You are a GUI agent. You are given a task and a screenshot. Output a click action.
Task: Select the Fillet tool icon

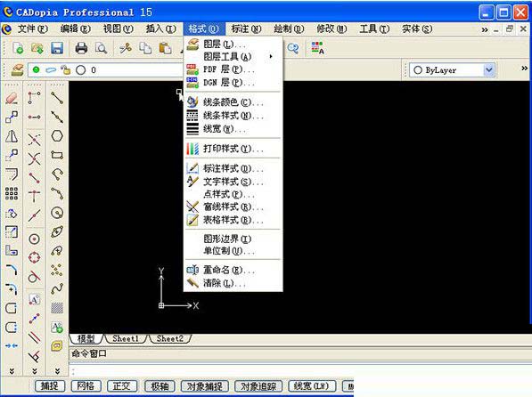(12, 270)
